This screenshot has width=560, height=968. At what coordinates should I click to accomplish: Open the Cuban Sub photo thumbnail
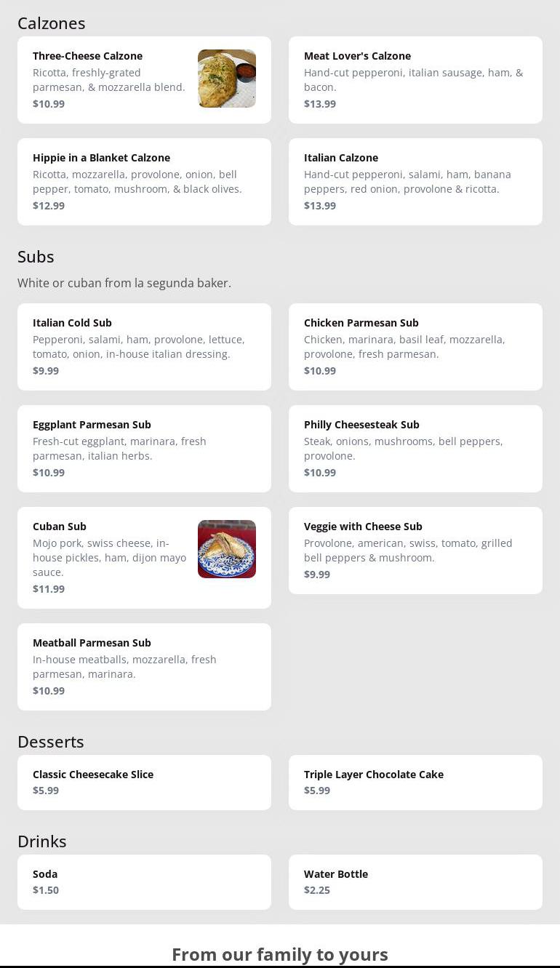[x=227, y=549]
